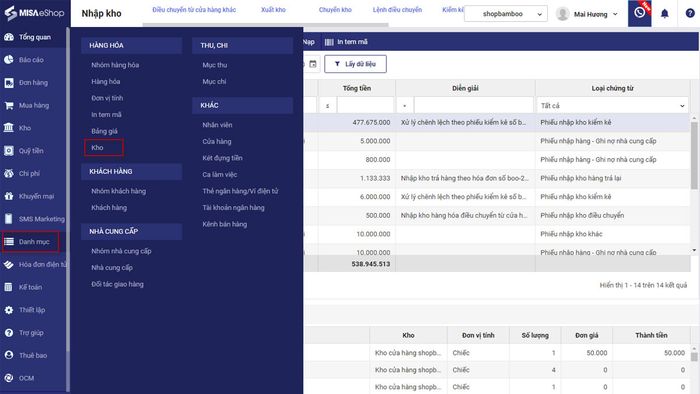Click the user avatar for Mai Hương
The height and width of the screenshot is (394, 700).
coord(562,14)
